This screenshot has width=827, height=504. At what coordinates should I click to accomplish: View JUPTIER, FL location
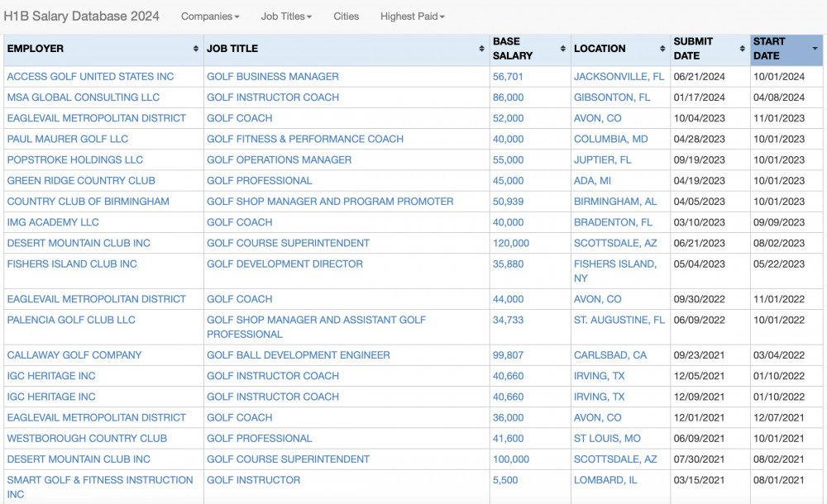(x=602, y=159)
